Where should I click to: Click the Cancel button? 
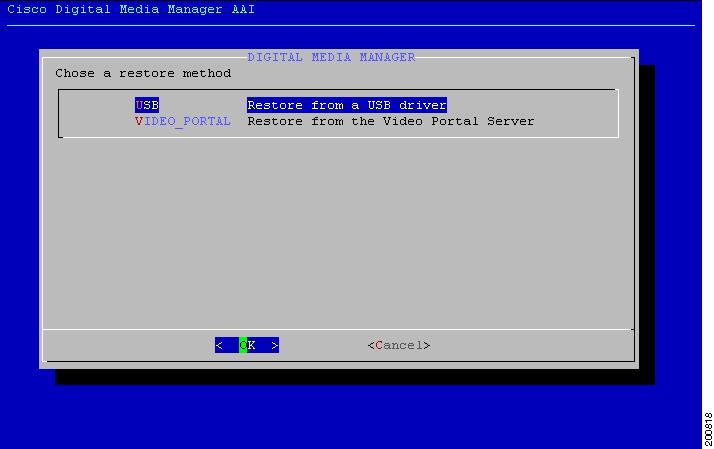click(399, 346)
